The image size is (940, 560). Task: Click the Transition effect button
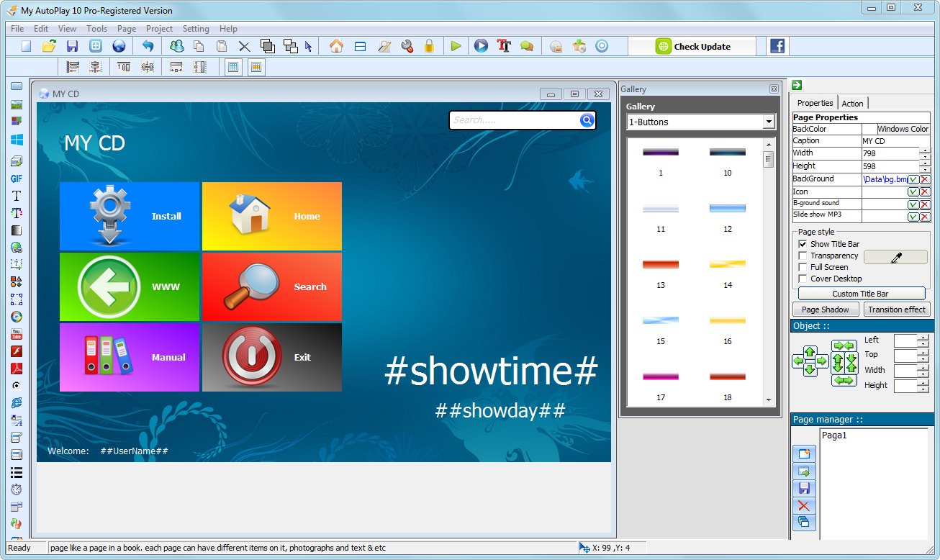click(x=896, y=310)
